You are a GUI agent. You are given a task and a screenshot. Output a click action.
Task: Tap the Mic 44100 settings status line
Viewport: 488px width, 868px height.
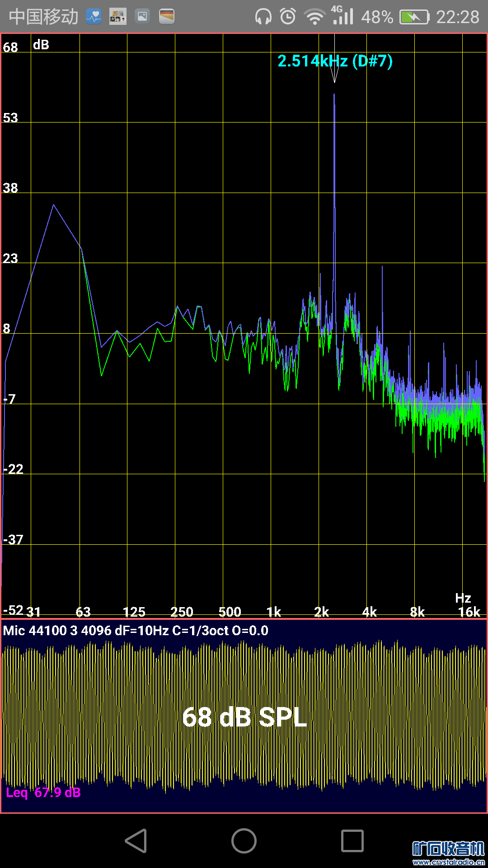click(136, 630)
